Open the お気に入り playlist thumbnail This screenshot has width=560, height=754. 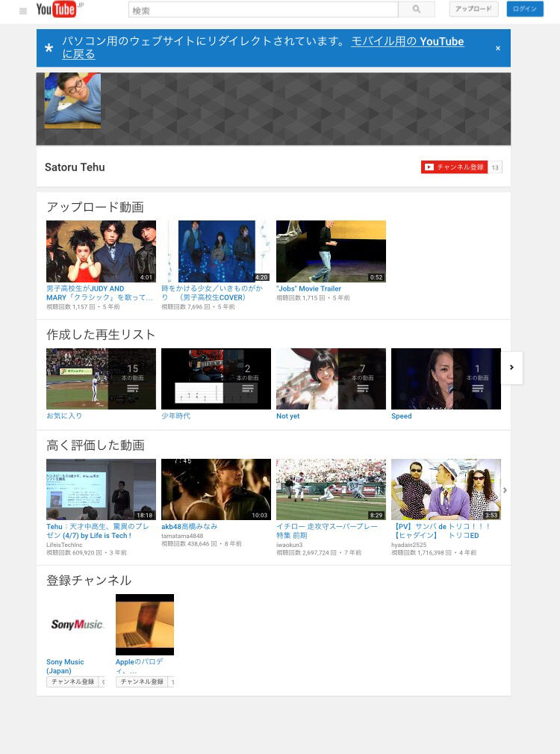tap(101, 379)
